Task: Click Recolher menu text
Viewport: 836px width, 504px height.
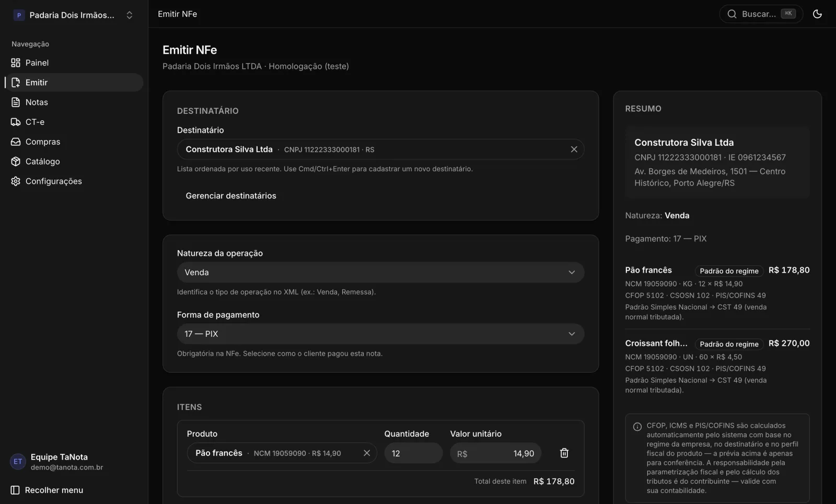Action: tap(54, 490)
